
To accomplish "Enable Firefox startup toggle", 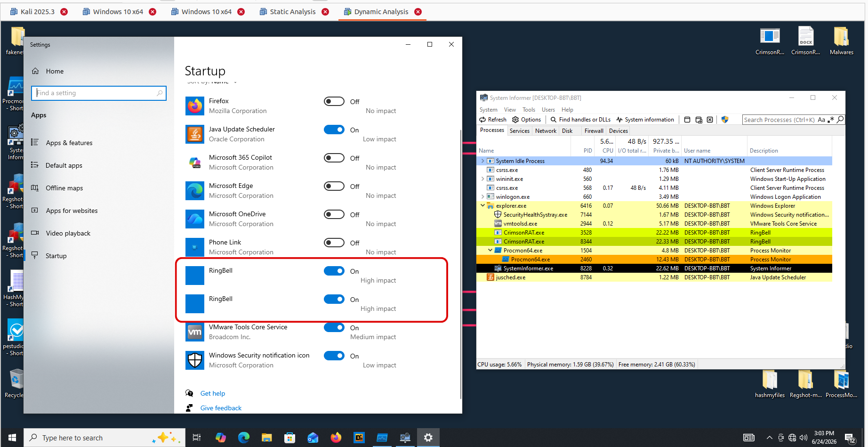I will (334, 101).
